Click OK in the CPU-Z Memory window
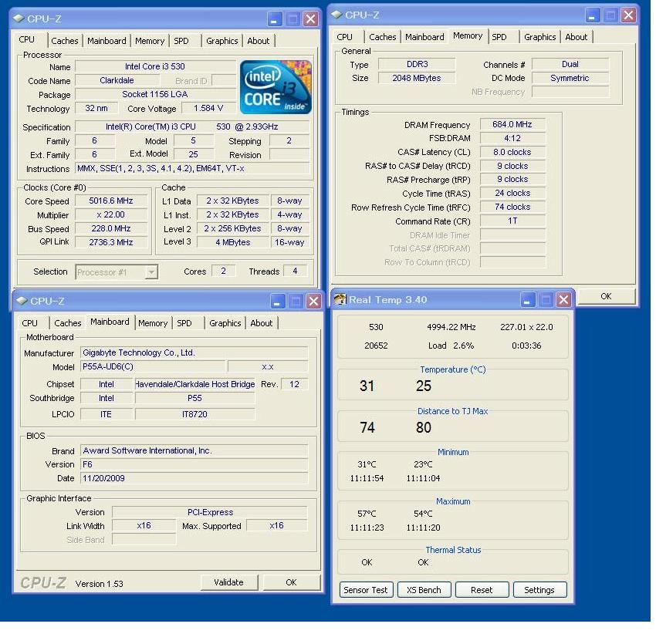 606,296
